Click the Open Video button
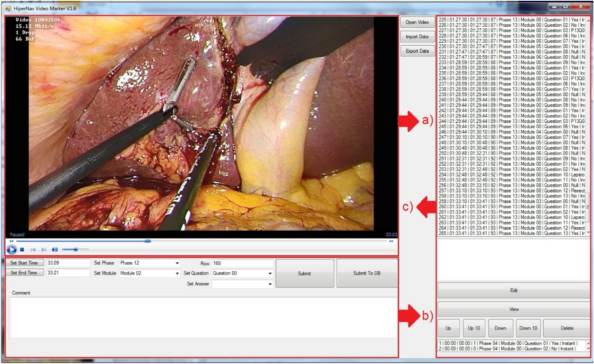This screenshot has width=594, height=364. click(417, 22)
